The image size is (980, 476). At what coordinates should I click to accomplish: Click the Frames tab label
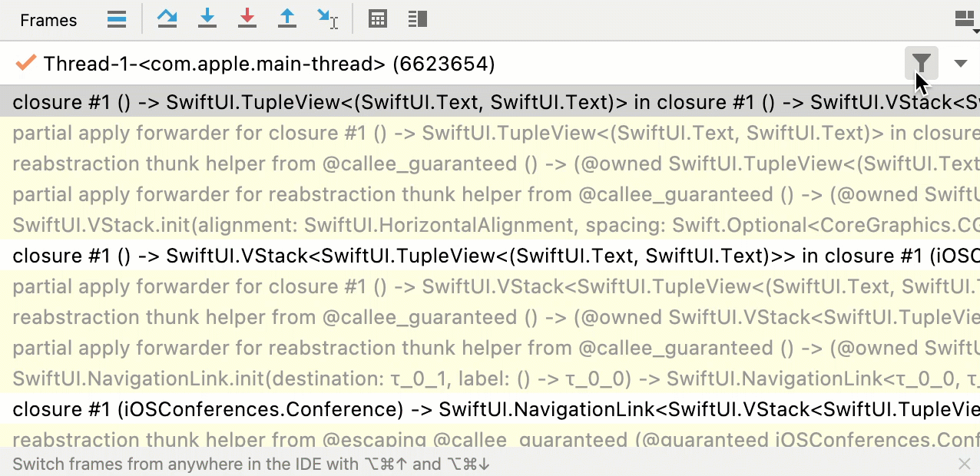click(x=48, y=20)
